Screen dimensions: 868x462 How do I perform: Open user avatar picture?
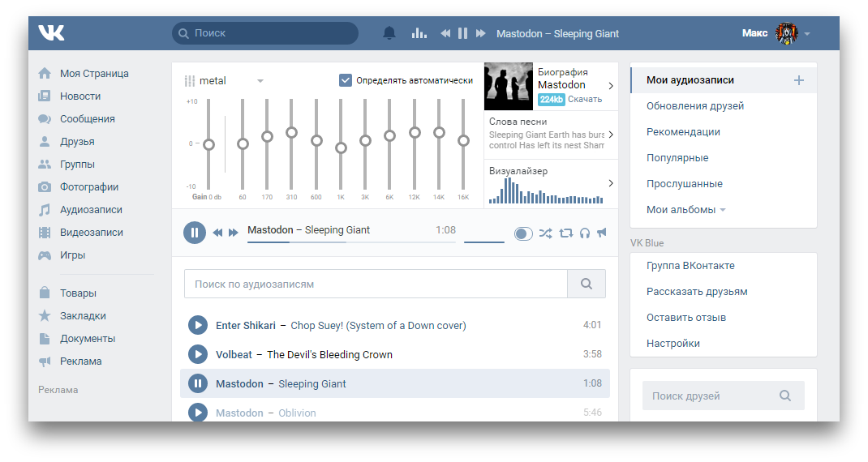(786, 33)
